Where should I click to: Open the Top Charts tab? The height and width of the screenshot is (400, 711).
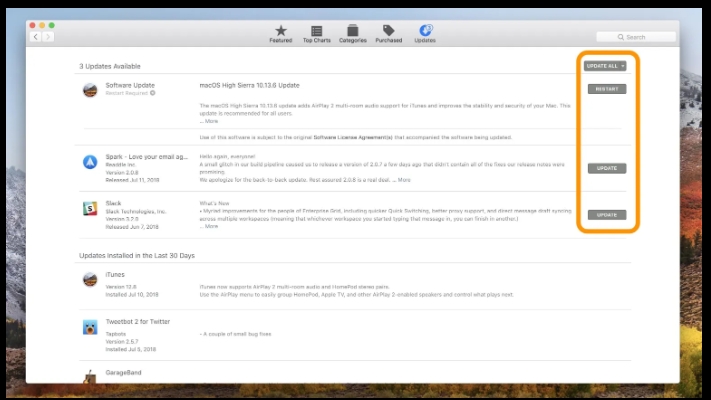point(317,34)
